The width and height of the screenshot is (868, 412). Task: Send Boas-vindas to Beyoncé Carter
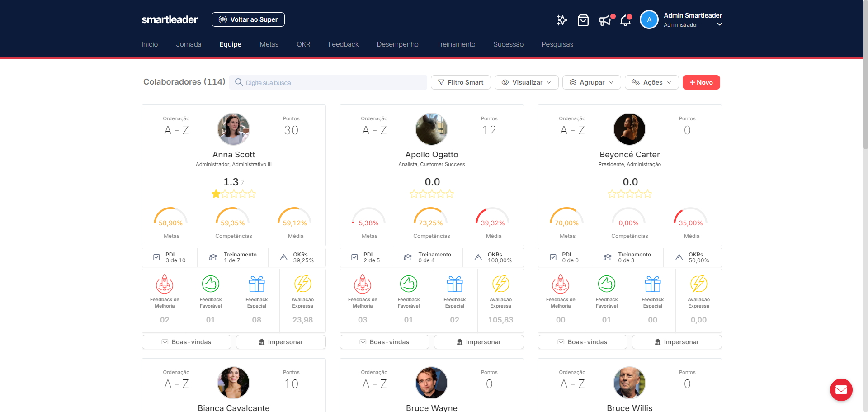click(582, 342)
